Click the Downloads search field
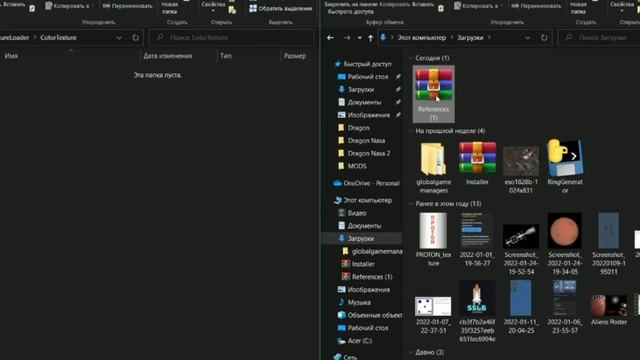This screenshot has height=360, width=640. pyautogui.click(x=599, y=38)
